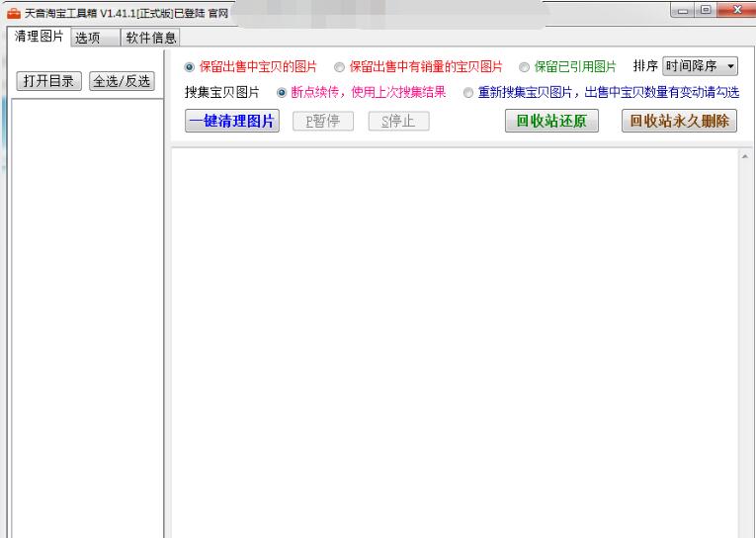Click the scrollbar up arrow in results pane
756x538 pixels.
[x=745, y=156]
